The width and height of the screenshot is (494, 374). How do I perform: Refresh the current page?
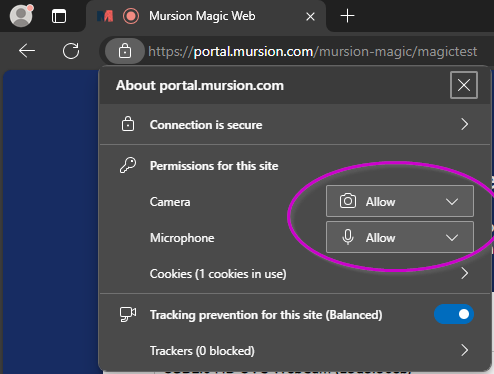click(x=71, y=51)
